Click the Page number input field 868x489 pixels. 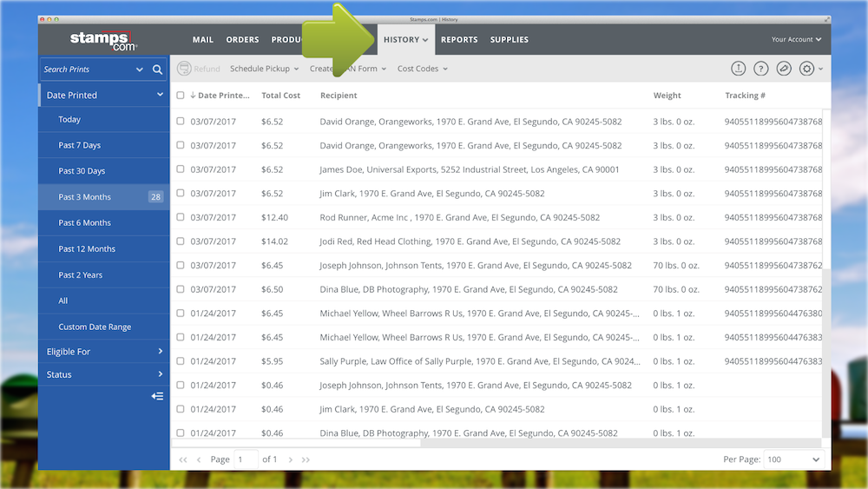247,459
